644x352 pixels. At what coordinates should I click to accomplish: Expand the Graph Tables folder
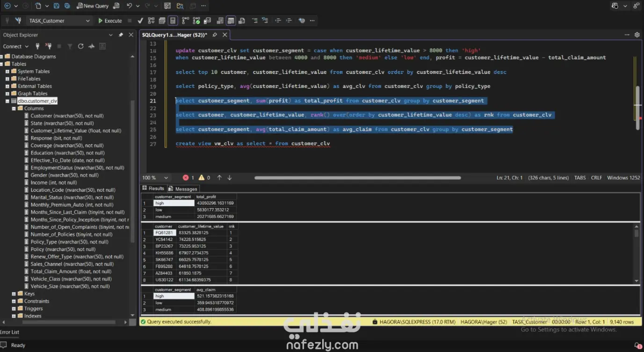7,93
